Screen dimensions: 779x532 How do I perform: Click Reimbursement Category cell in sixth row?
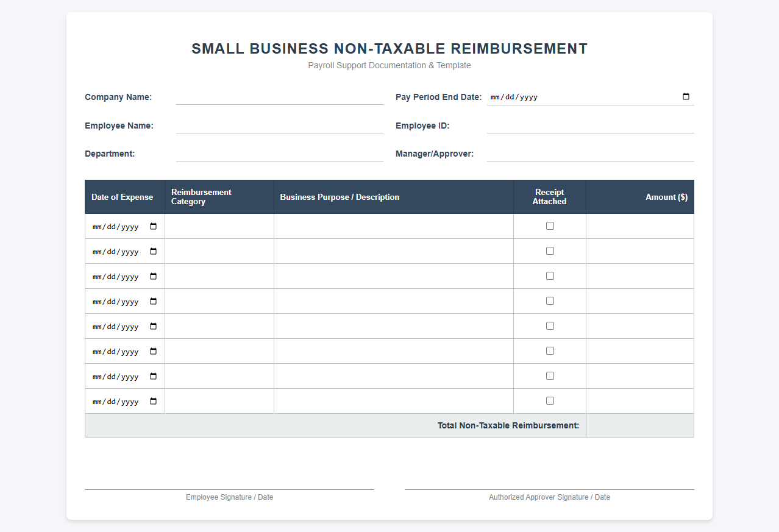(x=219, y=351)
